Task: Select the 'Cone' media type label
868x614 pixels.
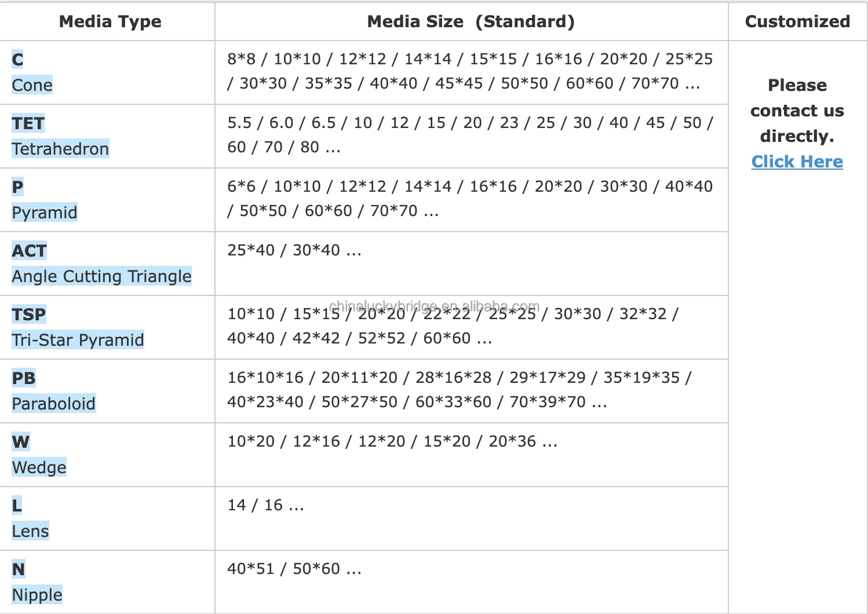Action: (x=32, y=85)
